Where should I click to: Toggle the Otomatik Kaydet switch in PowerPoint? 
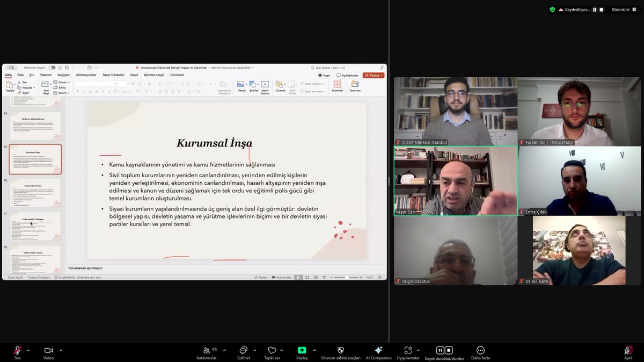tap(52, 68)
